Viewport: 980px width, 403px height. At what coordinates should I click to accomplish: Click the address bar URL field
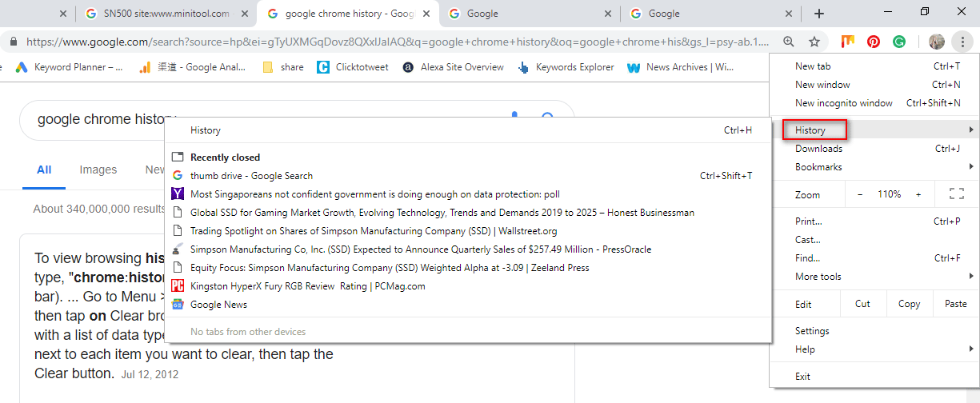click(398, 42)
